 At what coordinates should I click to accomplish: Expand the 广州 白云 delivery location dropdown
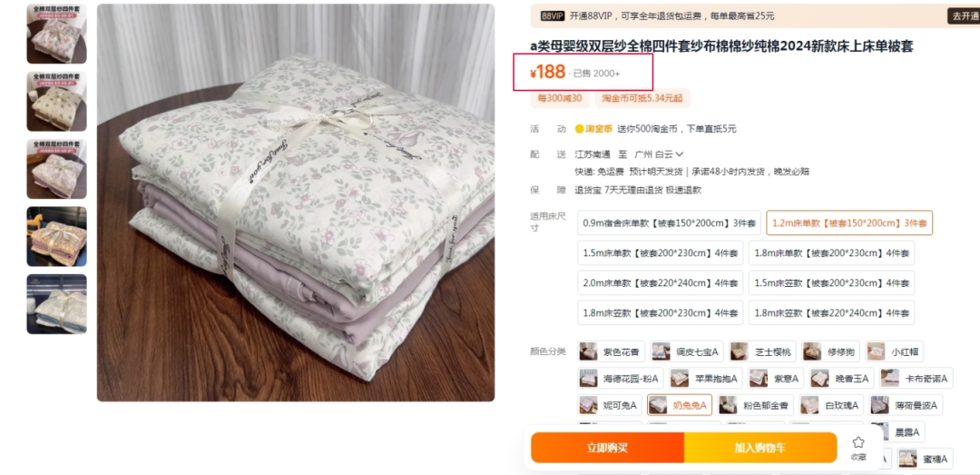[x=659, y=154]
